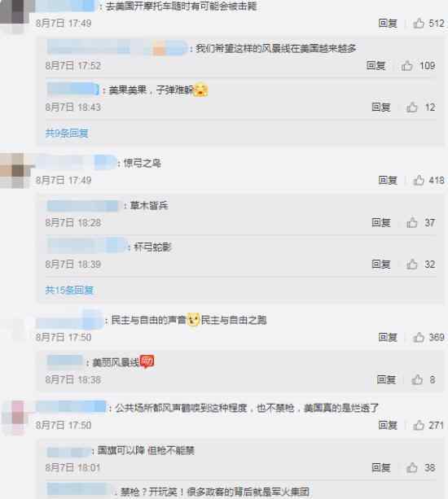Expand 共9条回复 replies
448x499 pixels.
67,133
